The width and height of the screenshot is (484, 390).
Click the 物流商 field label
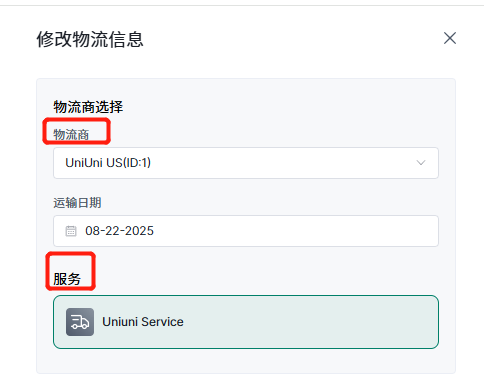coord(71,135)
